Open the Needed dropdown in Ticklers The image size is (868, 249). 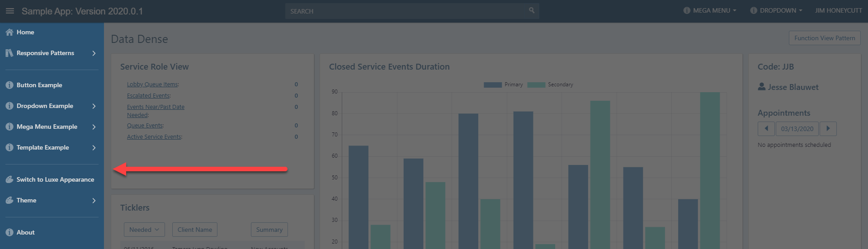tap(144, 230)
